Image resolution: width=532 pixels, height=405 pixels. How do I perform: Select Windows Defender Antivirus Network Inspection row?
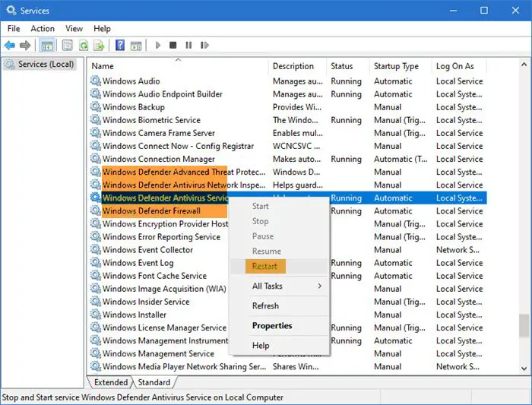click(288, 185)
